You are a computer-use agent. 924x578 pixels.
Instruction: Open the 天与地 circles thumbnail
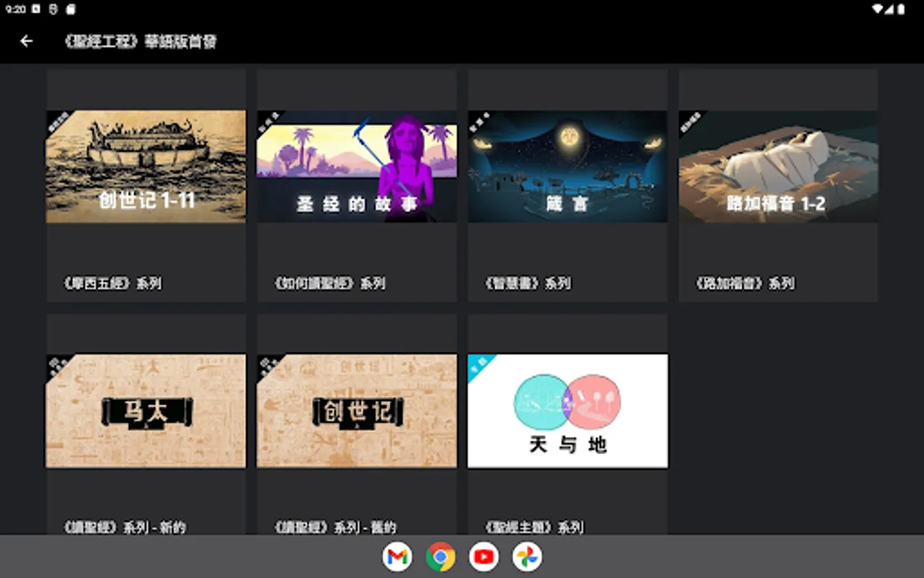567,411
